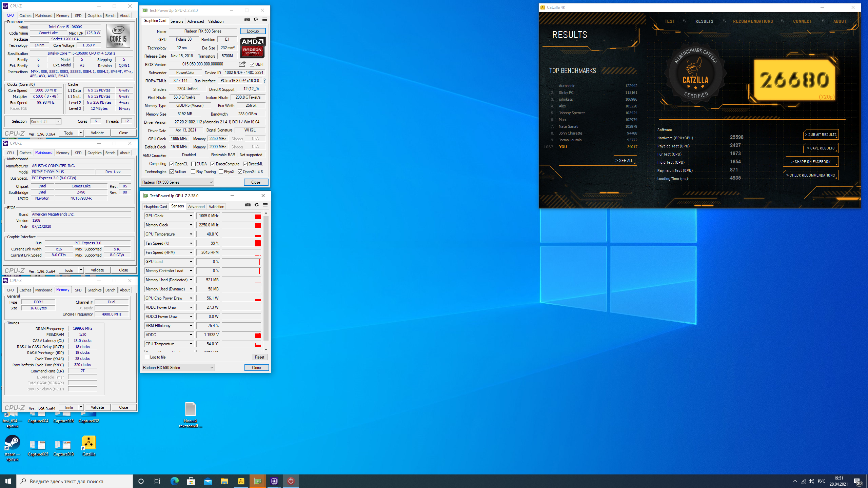Click screenshot camera icon in upper GPU-Z window

247,20
